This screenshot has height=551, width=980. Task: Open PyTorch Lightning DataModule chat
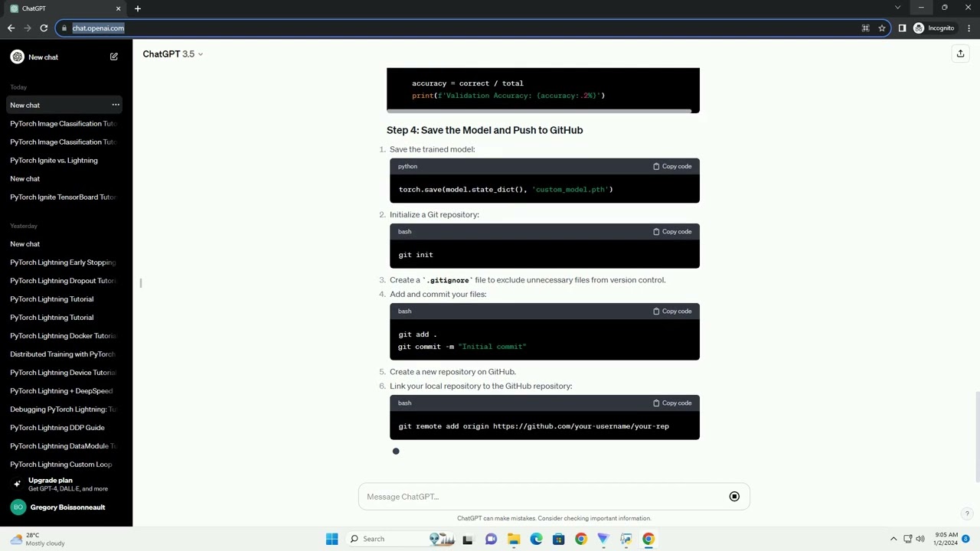66,445
